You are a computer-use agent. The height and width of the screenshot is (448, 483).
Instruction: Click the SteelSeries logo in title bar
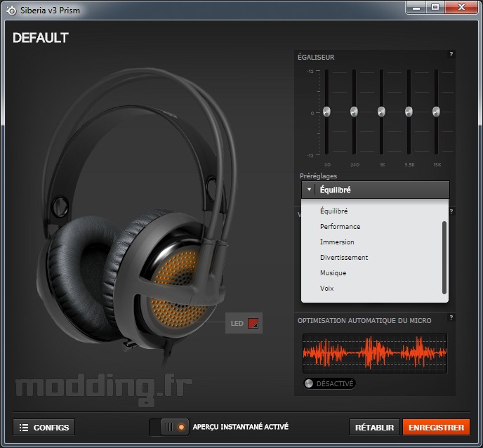click(12, 11)
